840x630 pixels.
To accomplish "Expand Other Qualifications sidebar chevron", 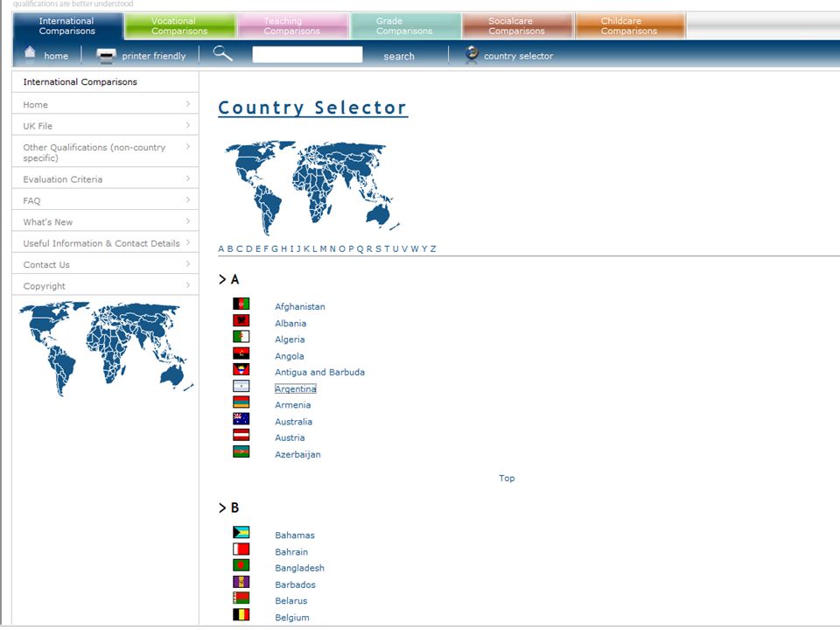I will 188,146.
